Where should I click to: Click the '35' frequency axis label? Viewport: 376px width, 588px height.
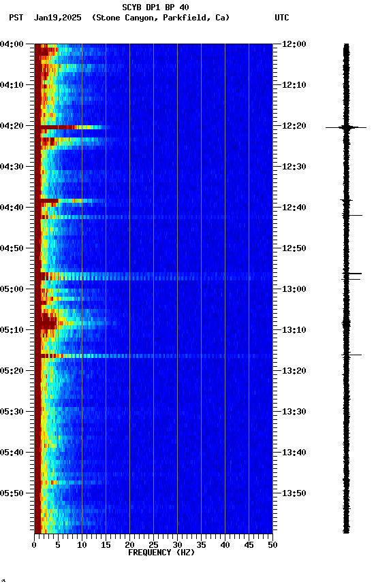pyautogui.click(x=201, y=545)
